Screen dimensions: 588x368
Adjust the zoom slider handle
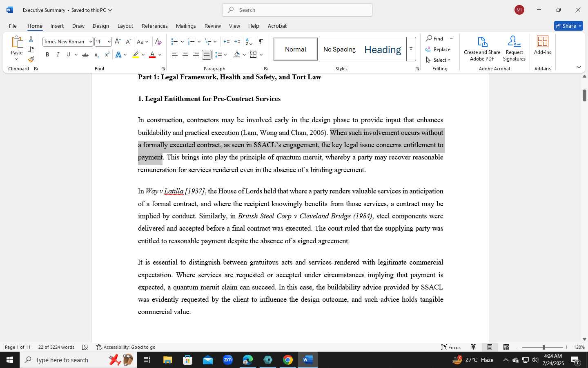[x=543, y=347]
